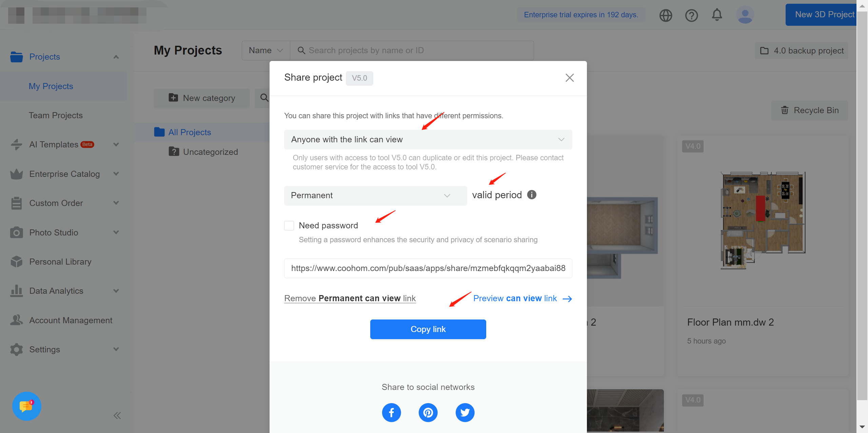Open the chat support bubble

pyautogui.click(x=26, y=406)
